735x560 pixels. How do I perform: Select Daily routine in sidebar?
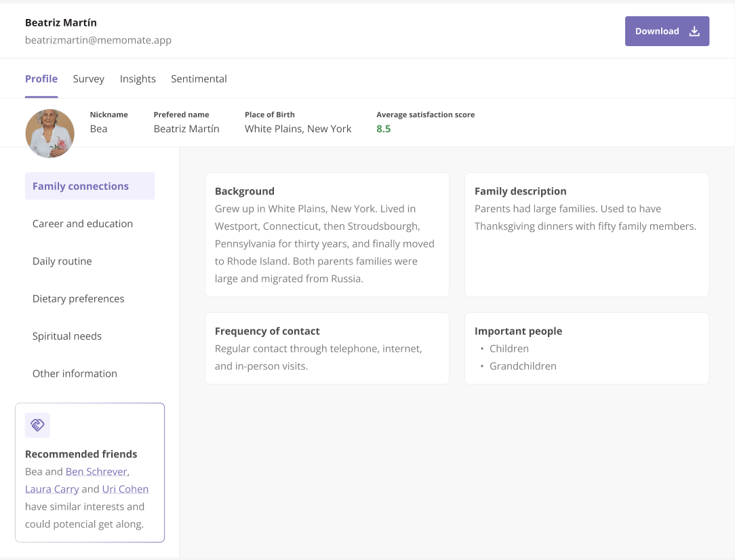tap(62, 261)
